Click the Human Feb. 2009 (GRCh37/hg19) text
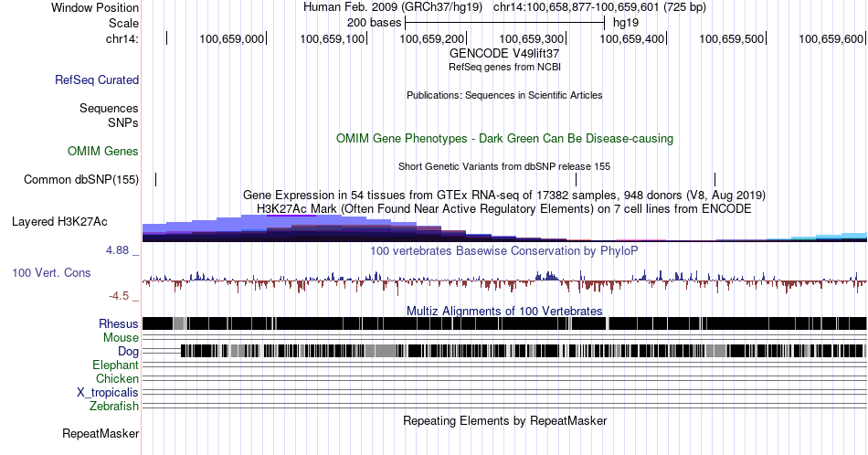The image size is (868, 455). click(x=393, y=7)
